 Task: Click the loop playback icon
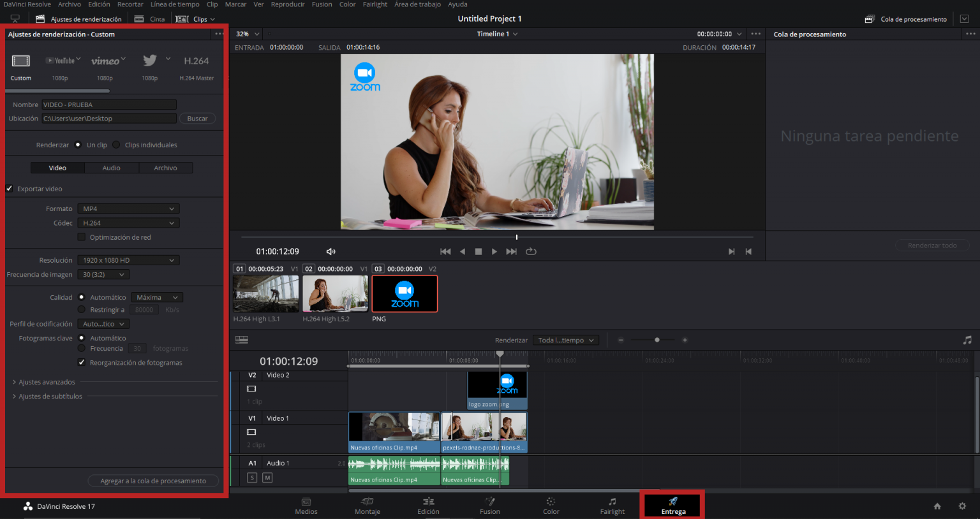(531, 251)
